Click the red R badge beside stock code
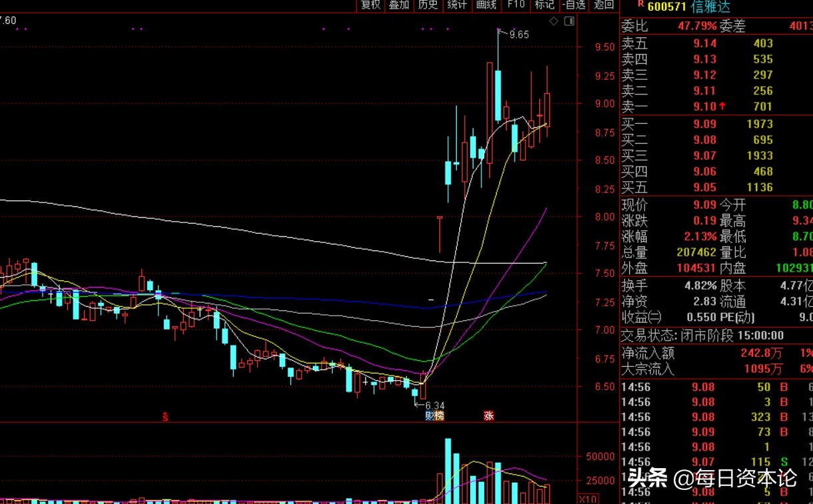Image resolution: width=813 pixels, height=504 pixels. pos(641,5)
